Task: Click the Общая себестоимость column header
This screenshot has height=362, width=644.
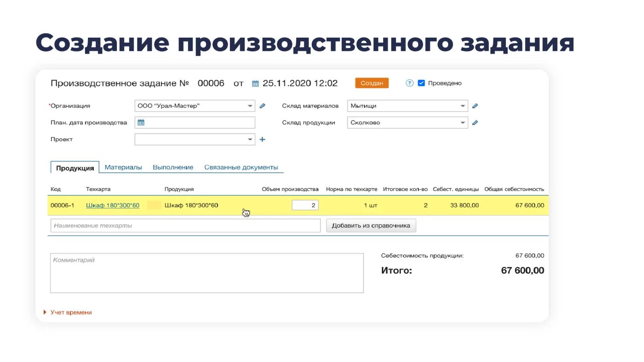Action: 514,189
